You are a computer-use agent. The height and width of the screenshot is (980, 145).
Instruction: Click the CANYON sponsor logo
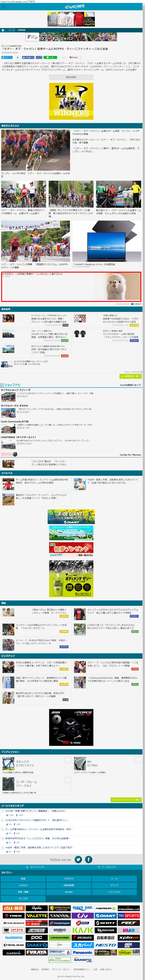click(x=60, y=916)
